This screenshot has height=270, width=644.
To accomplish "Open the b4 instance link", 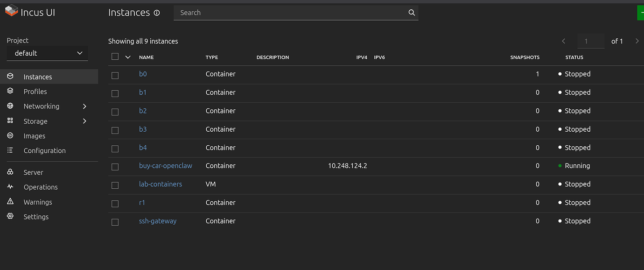I will click(143, 148).
